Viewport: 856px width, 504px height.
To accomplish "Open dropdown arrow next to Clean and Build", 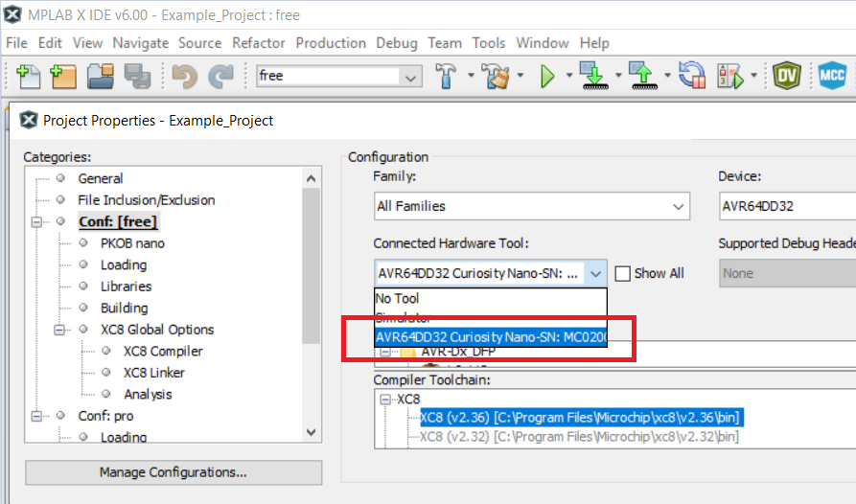I will 521,76.
